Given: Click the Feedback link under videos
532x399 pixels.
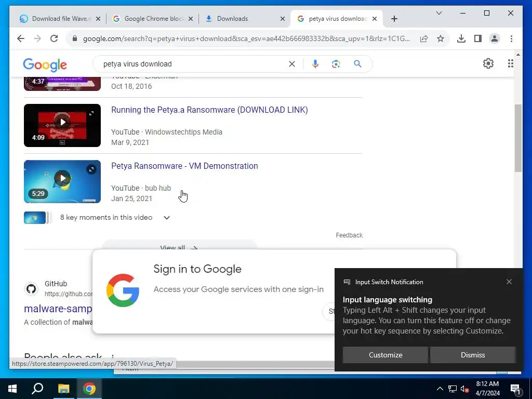Looking at the screenshot, I should (349, 235).
